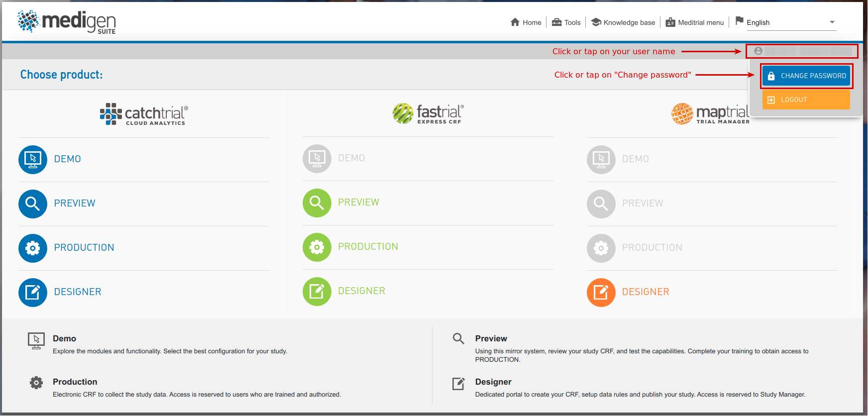This screenshot has height=416, width=868.
Task: Click disabled Maptrial PREVIEW text
Action: (x=643, y=204)
